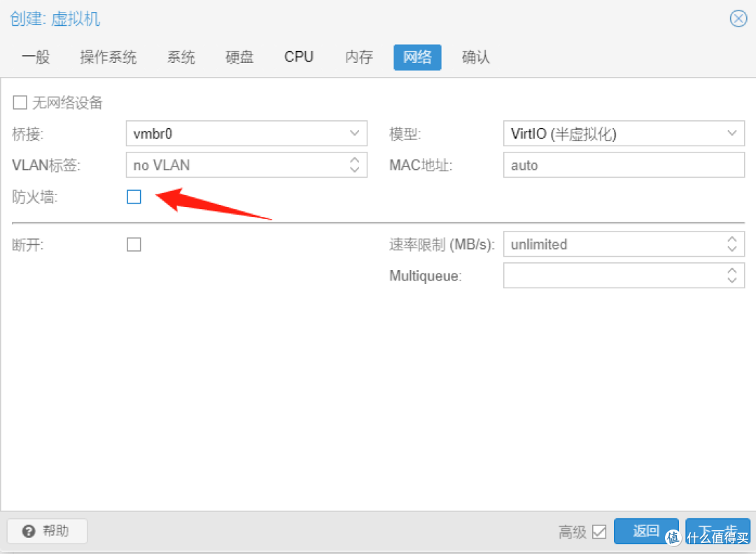Check the 无网络设备 checkbox
This screenshot has height=554, width=756.
[20, 103]
